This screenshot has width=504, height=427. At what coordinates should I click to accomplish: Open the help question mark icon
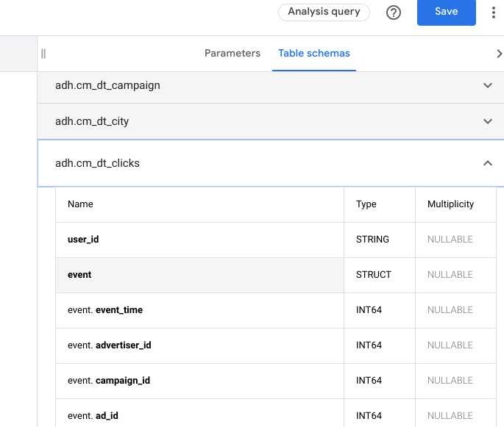(x=394, y=12)
